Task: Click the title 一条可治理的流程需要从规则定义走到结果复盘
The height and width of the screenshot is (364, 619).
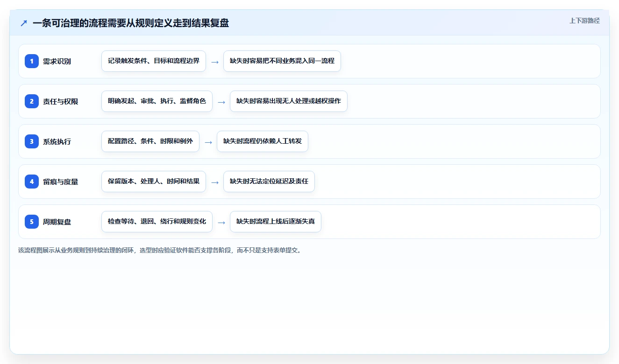Action: coord(131,23)
